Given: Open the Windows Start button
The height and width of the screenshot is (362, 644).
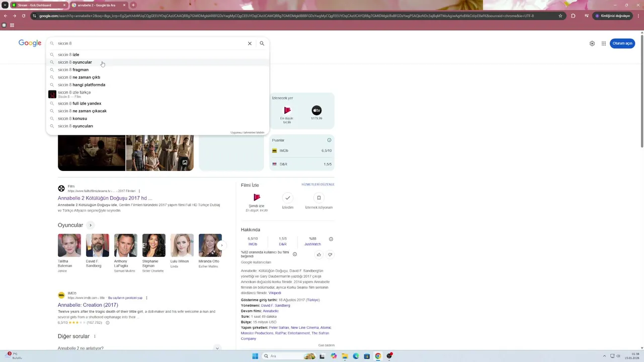Looking at the screenshot, I should tap(255, 356).
